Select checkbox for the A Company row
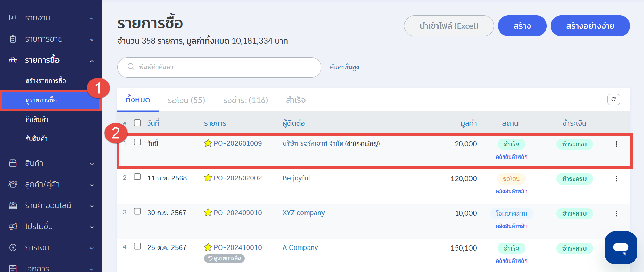Image resolution: width=644 pixels, height=272 pixels. pos(137,246)
